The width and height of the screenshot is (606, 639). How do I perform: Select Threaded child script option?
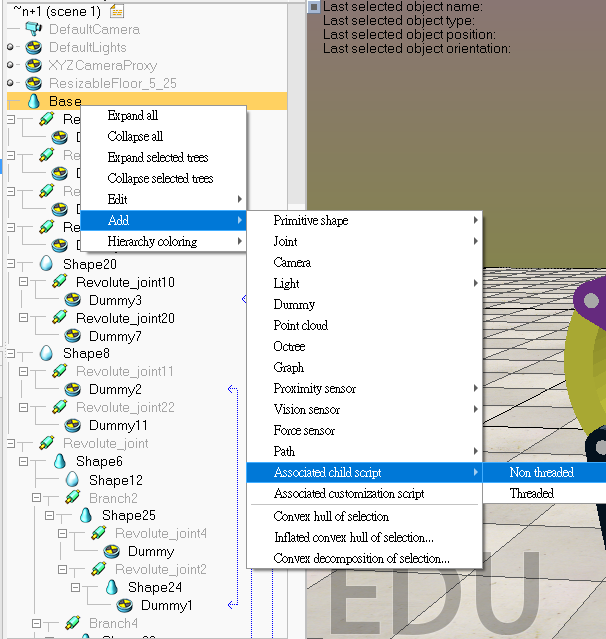point(531,493)
